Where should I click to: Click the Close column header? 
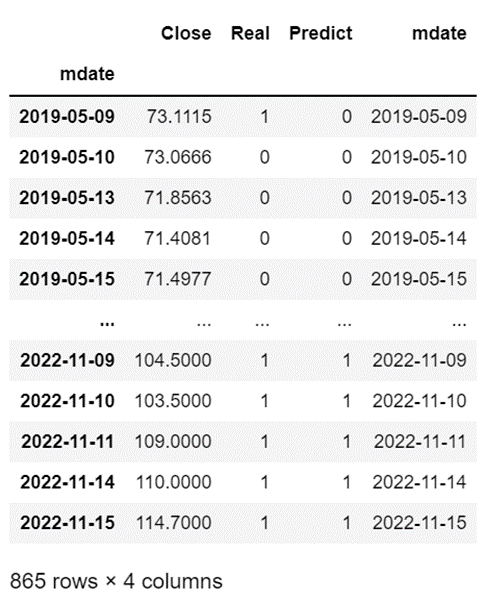[x=186, y=33]
